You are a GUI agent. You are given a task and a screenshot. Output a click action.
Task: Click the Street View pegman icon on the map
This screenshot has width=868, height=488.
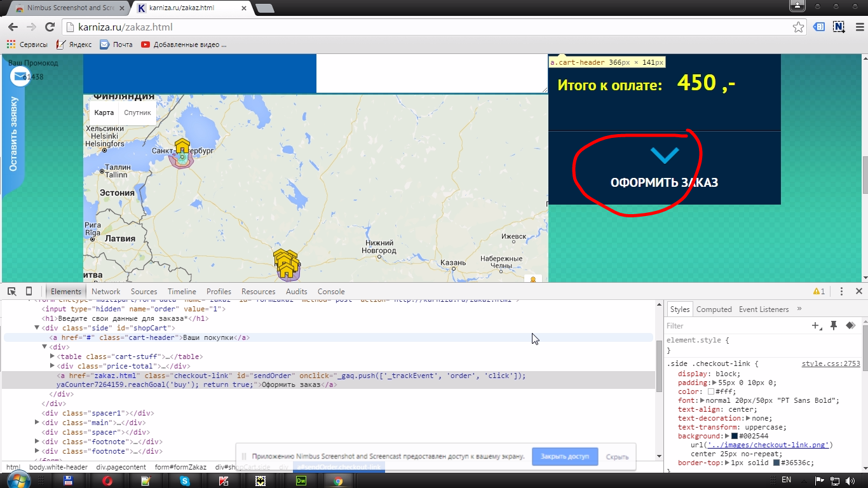532,279
